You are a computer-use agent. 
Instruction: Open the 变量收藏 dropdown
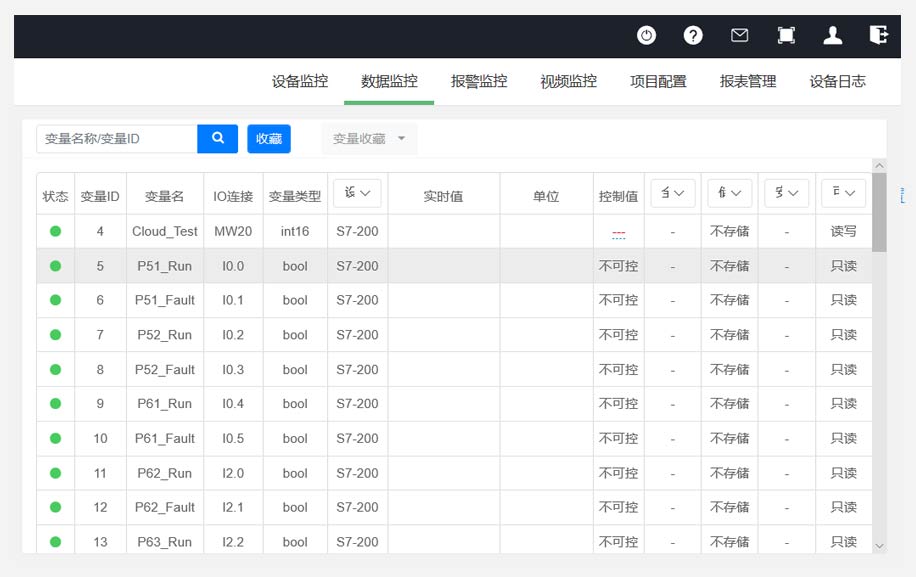pyautogui.click(x=369, y=138)
